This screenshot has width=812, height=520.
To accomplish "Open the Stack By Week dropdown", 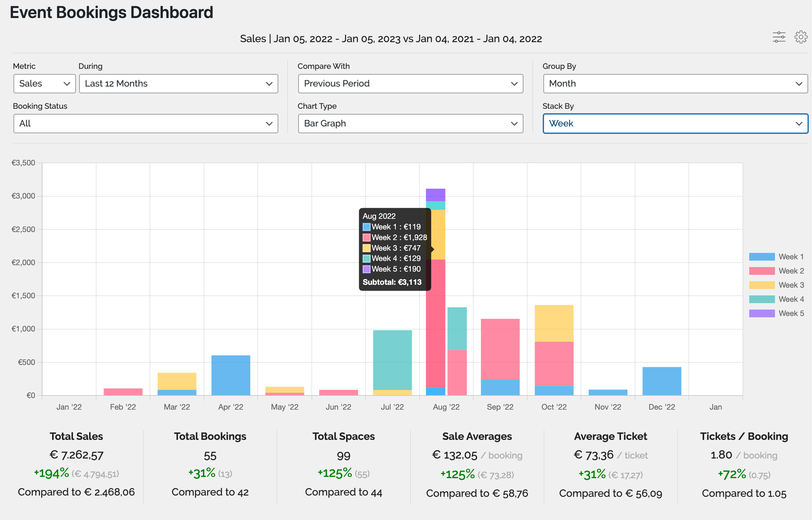I will coord(675,124).
